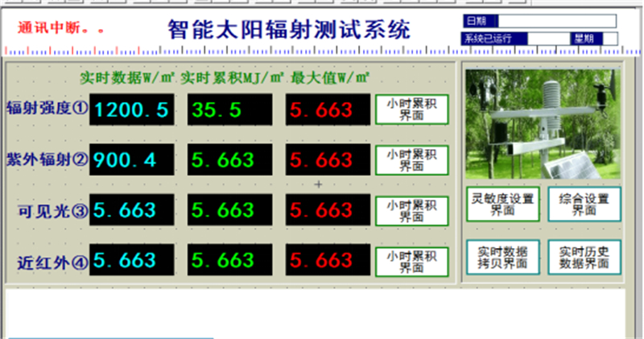Click the 系统已运行 runtime field

coord(548,39)
